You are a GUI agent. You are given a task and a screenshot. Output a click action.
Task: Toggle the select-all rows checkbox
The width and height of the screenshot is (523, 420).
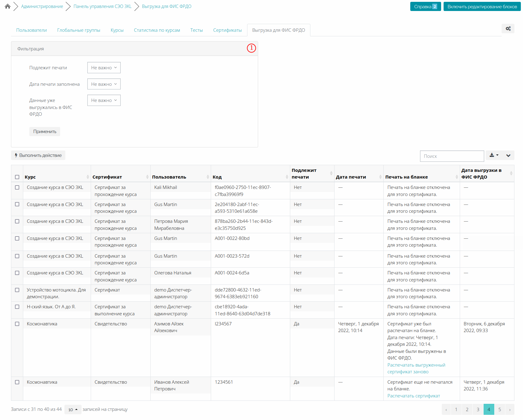pos(17,177)
